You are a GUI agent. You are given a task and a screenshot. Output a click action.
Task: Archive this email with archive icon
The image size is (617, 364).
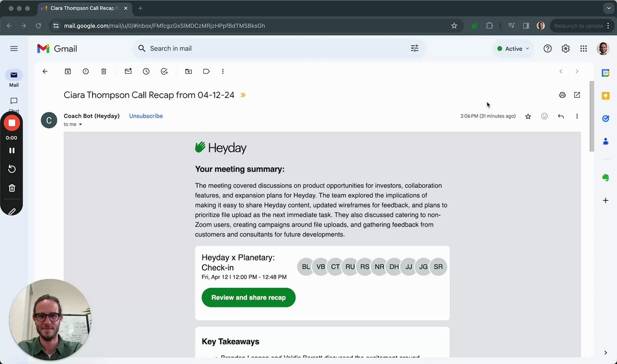(68, 71)
